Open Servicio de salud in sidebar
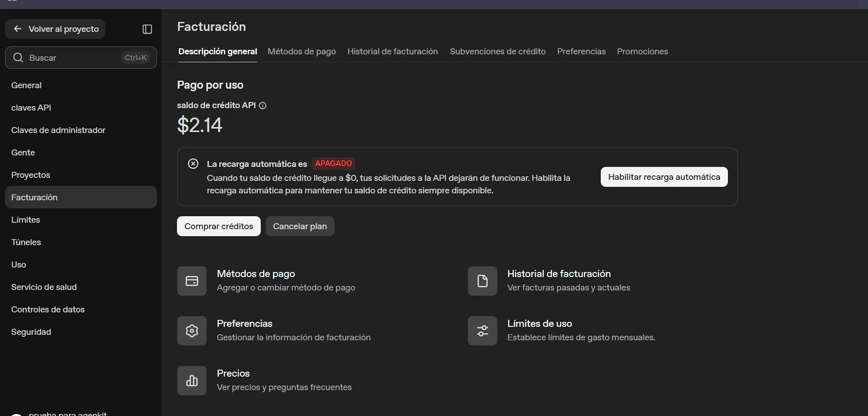868x416 pixels. tap(81, 287)
